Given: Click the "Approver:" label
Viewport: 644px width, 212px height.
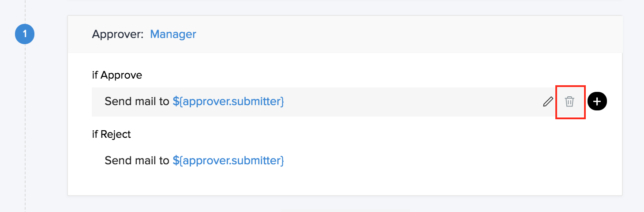Looking at the screenshot, I should [x=118, y=34].
